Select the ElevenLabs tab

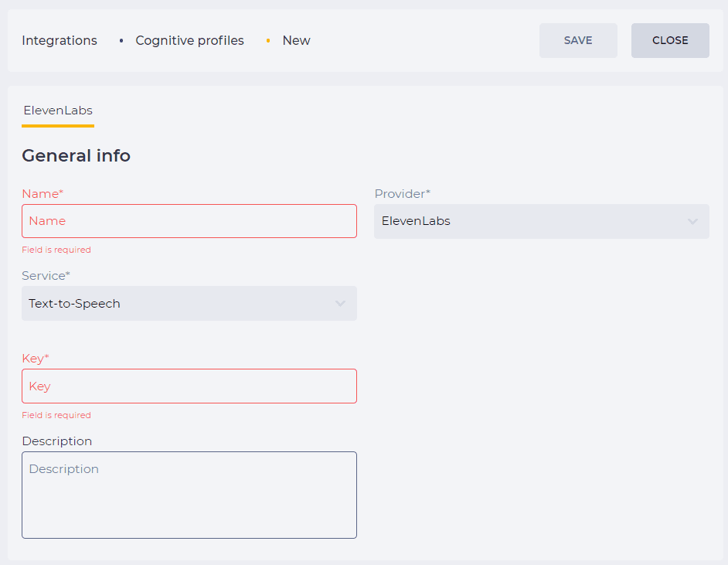[58, 111]
